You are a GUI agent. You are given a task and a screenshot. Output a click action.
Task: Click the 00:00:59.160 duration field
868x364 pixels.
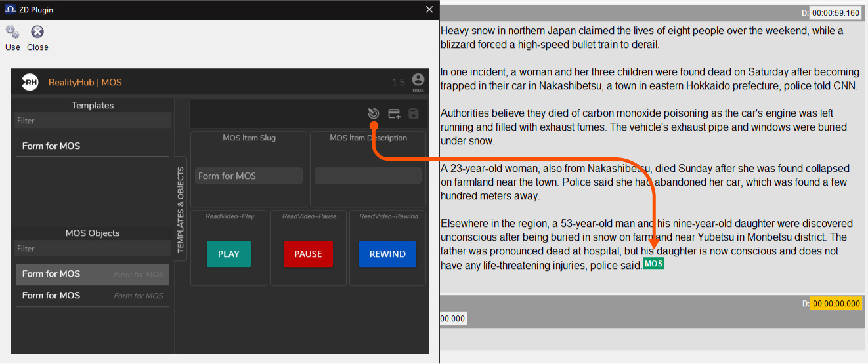coord(835,13)
